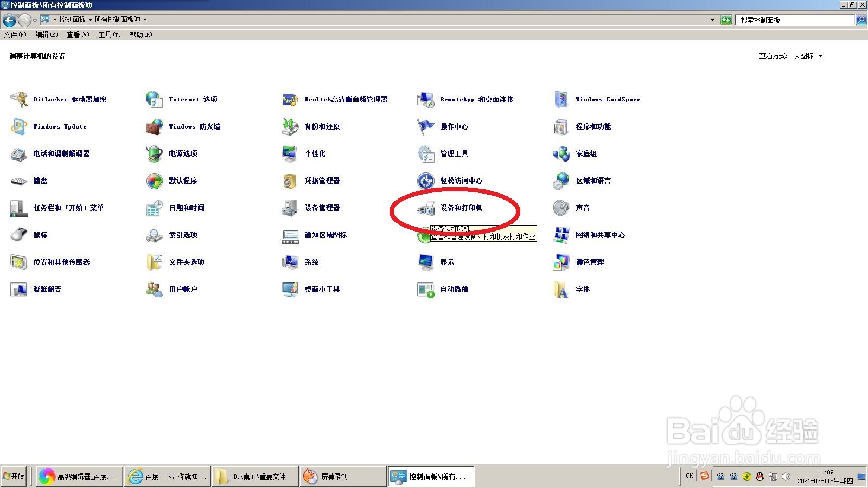Open 键盘 keyboard icon
Viewport: 868px width, 488px height.
click(x=19, y=181)
